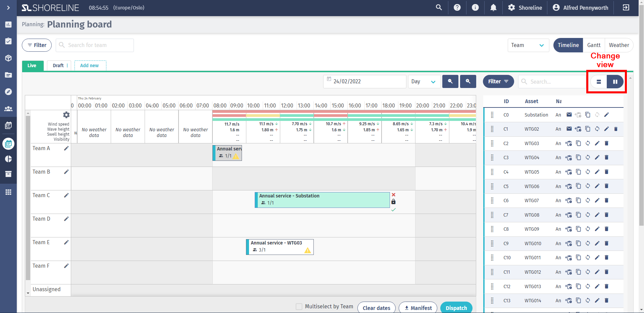Open the help question mark icon

tap(457, 7)
